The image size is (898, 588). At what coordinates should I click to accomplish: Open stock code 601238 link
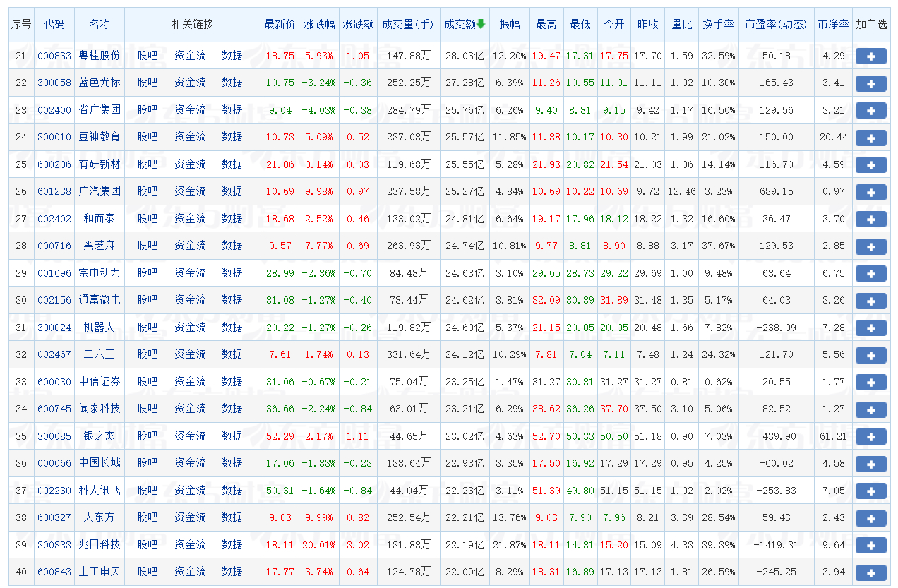54,191
